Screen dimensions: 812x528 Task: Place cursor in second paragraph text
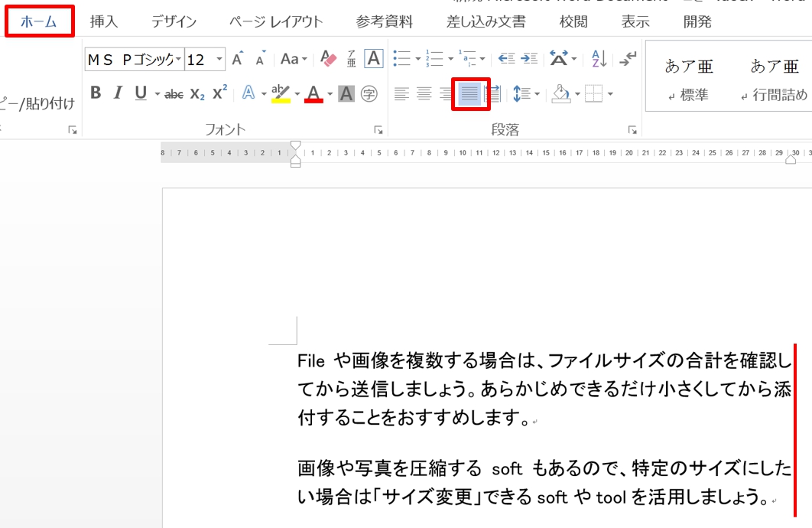(x=544, y=482)
